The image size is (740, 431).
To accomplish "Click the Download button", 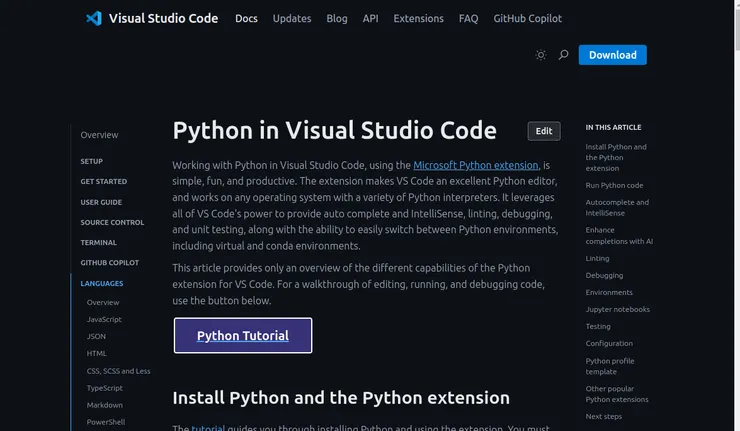I will coord(613,55).
